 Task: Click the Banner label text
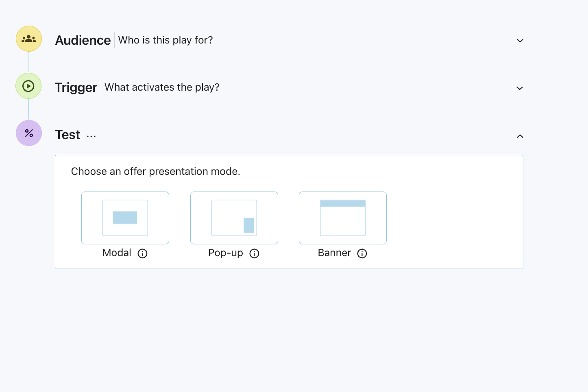(334, 253)
